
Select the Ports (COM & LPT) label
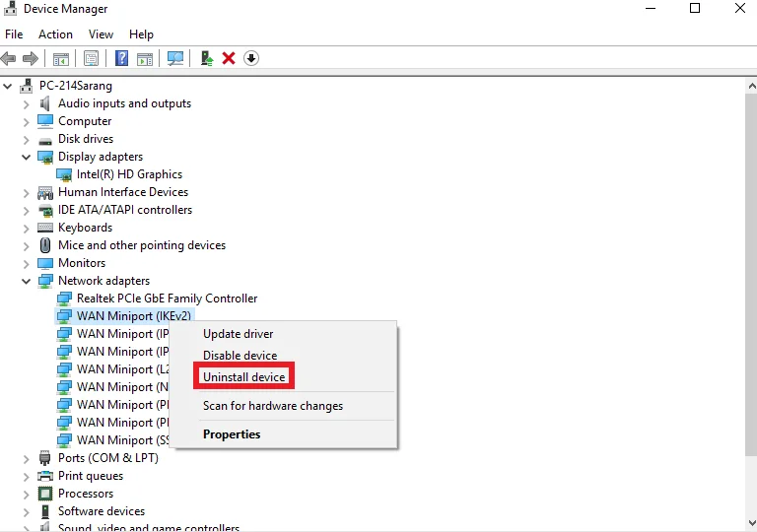click(x=108, y=458)
